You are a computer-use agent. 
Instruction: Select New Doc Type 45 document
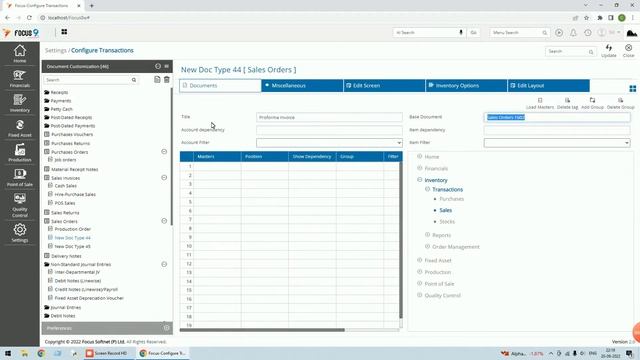[72, 246]
